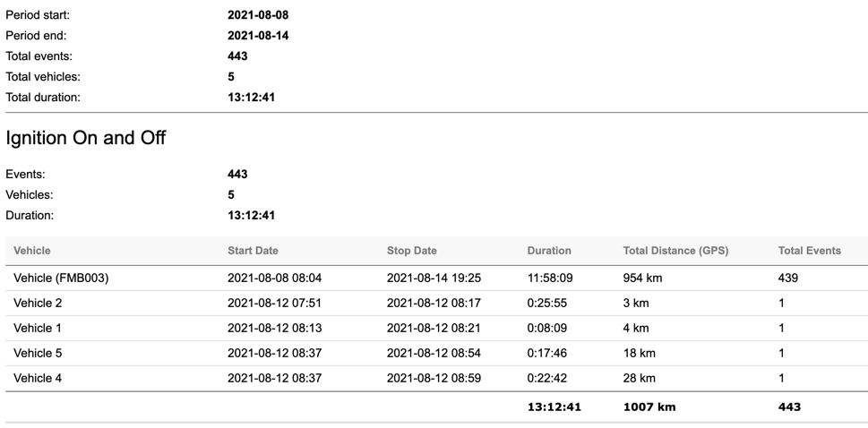
Task: Click the Total Events column header
Action: pyautogui.click(x=809, y=251)
